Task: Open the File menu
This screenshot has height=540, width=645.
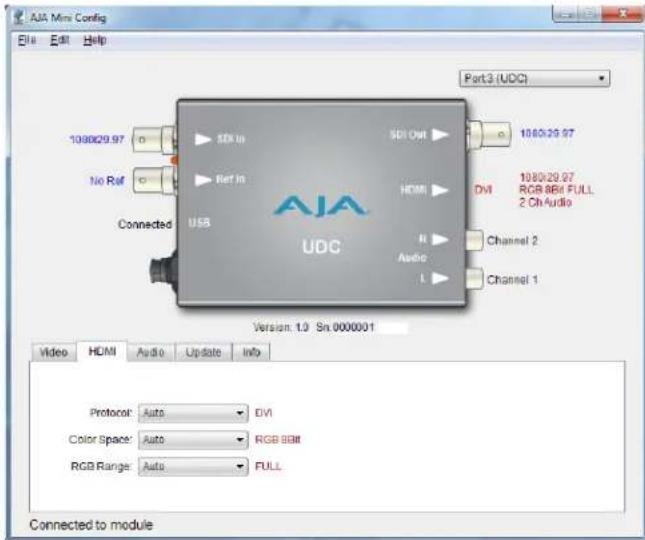Action: pyautogui.click(x=27, y=40)
